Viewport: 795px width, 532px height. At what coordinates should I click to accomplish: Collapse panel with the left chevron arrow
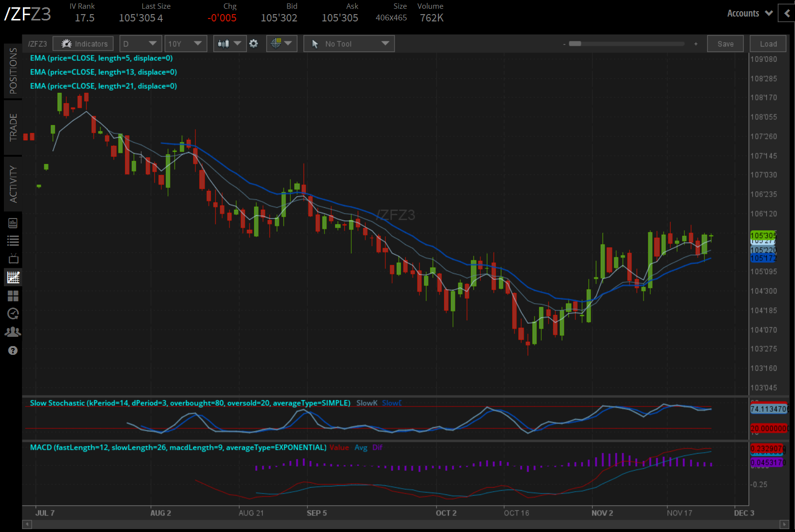787,14
